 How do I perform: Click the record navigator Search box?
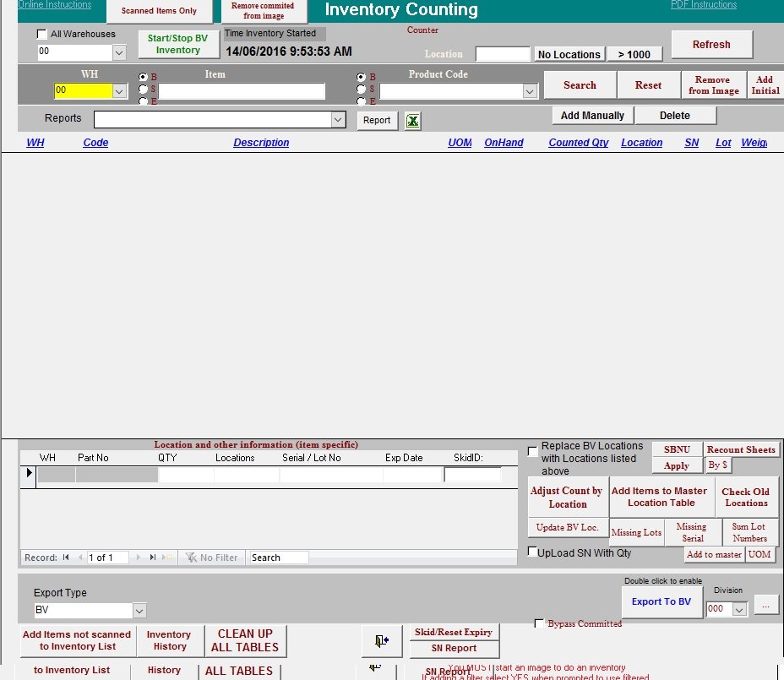pos(279,557)
